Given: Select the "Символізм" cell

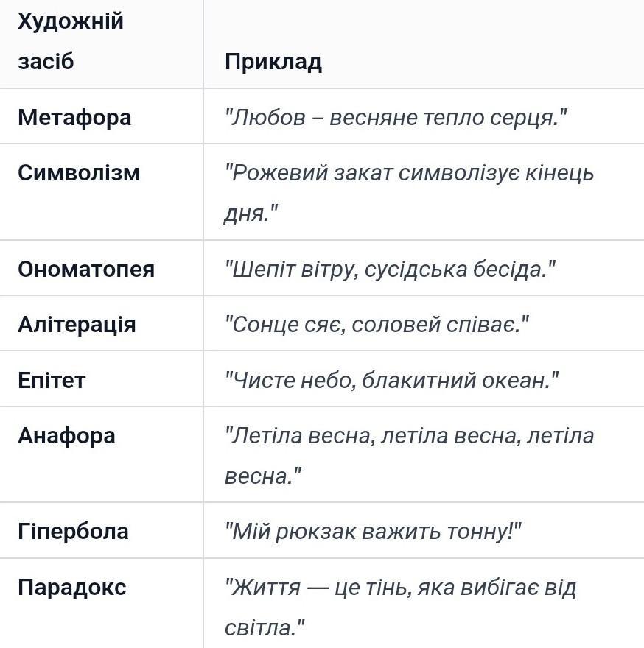Looking at the screenshot, I should (79, 173).
